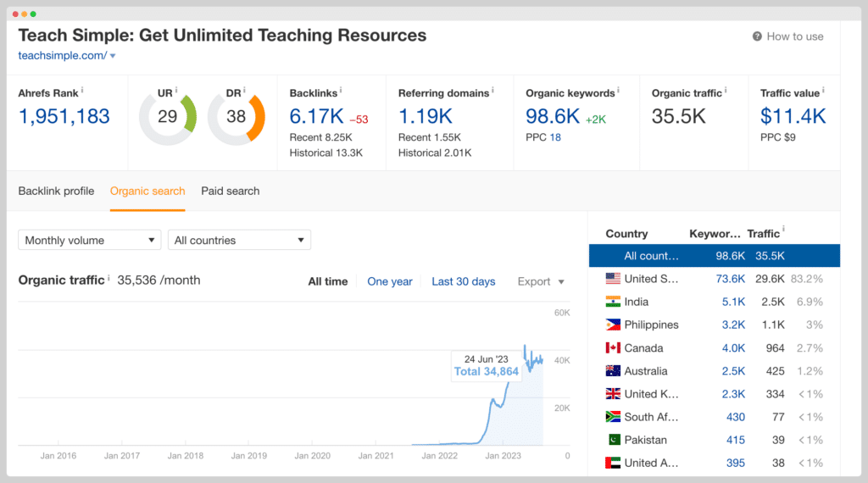The width and height of the screenshot is (868, 483).
Task: Open the 395 keywords for United Arab Emirates
Action: pyautogui.click(x=736, y=463)
